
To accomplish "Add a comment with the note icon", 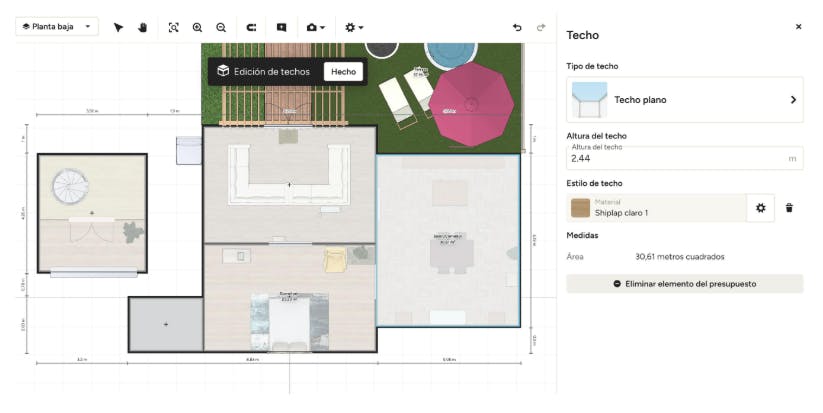I will pyautogui.click(x=281, y=27).
